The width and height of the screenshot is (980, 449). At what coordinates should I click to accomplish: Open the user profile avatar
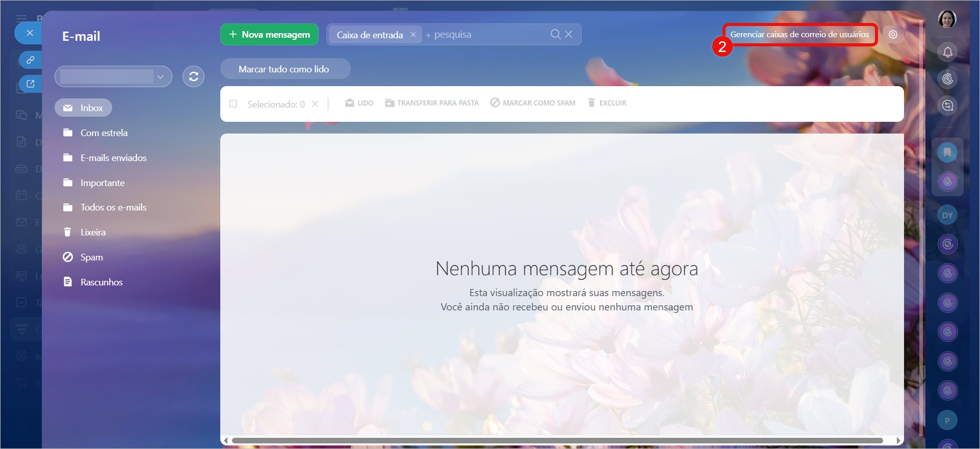(947, 19)
